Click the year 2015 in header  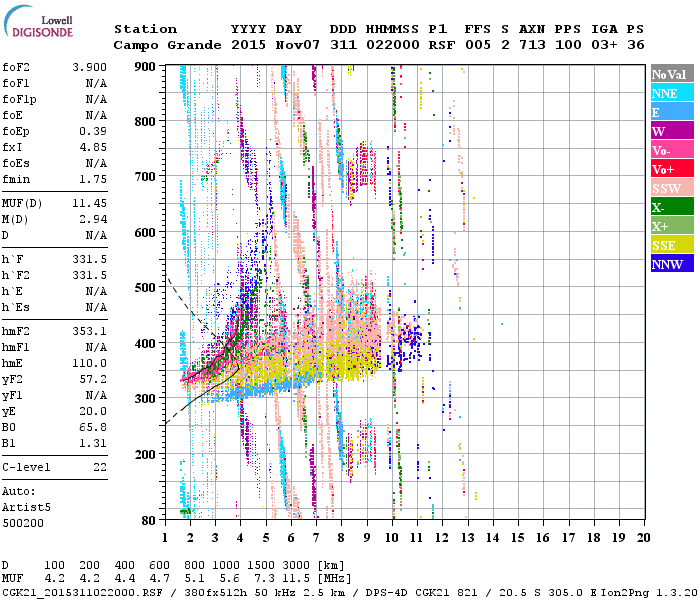click(x=248, y=45)
